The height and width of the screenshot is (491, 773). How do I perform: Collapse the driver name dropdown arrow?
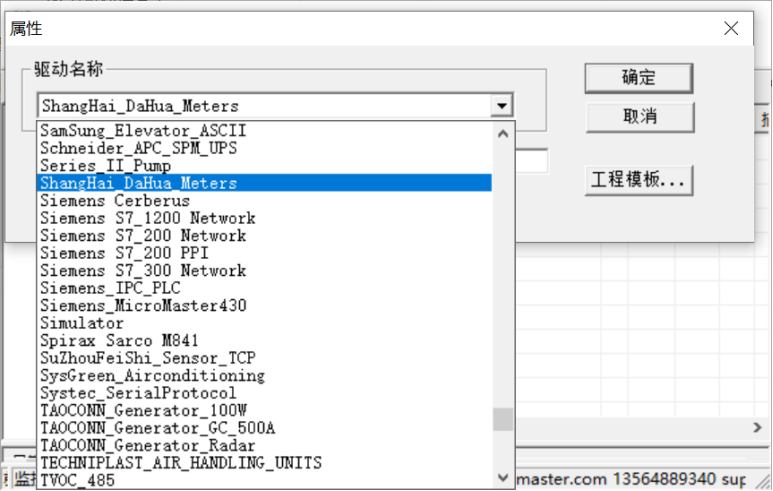click(x=502, y=105)
